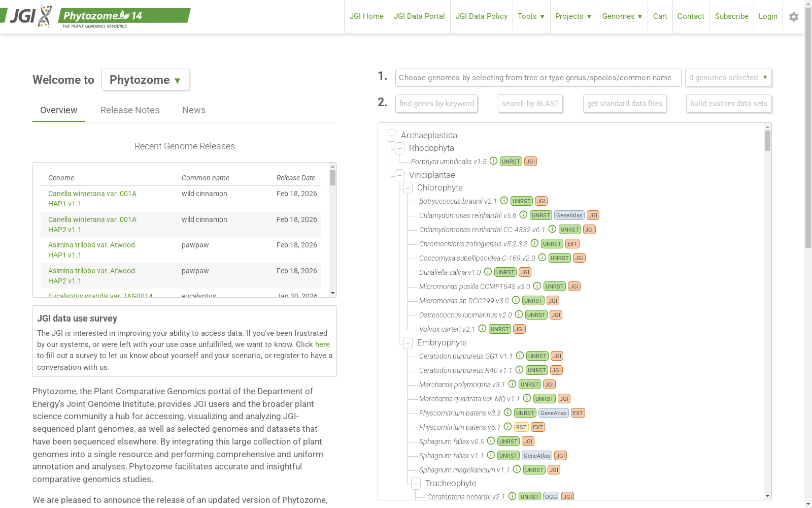This screenshot has height=508, width=812.
Task: Show info for Botryococcus braunii v2.1
Action: [x=504, y=201]
